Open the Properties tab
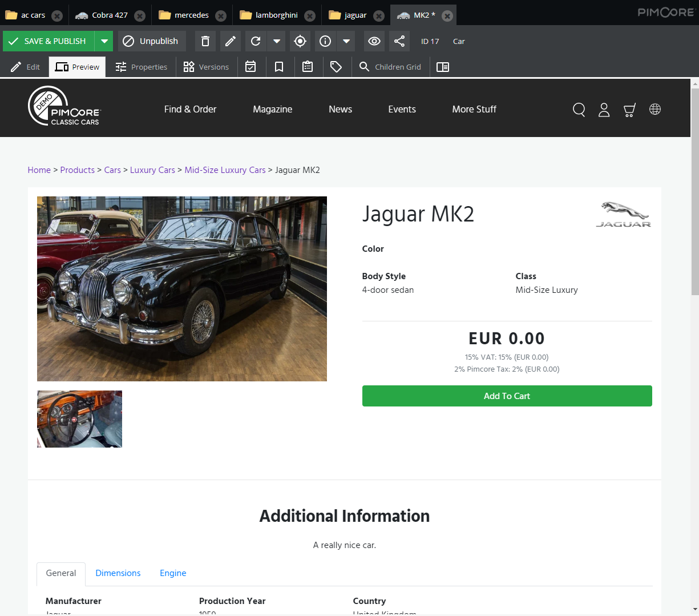 click(x=141, y=67)
